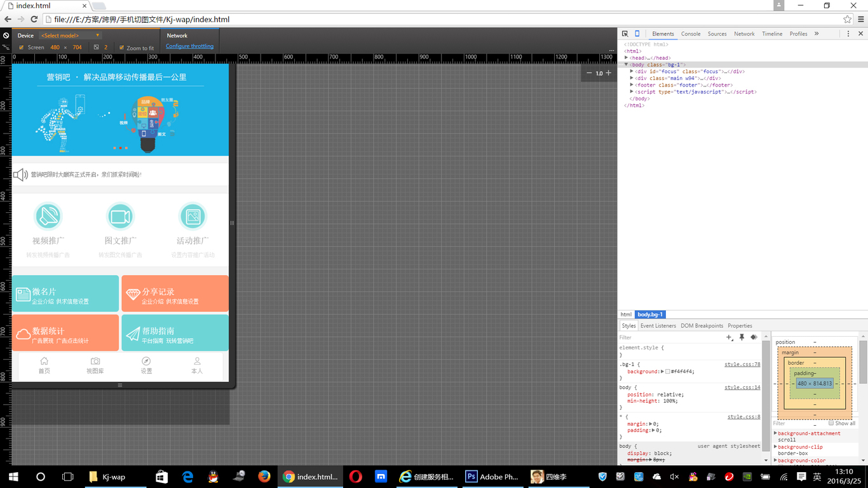Check the Show all computed styles box

(831, 423)
